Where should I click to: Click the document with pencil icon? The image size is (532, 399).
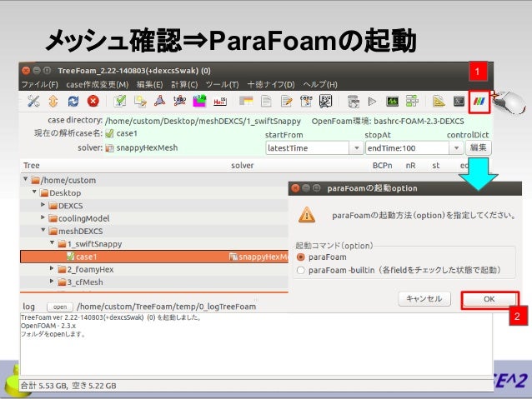point(286,101)
